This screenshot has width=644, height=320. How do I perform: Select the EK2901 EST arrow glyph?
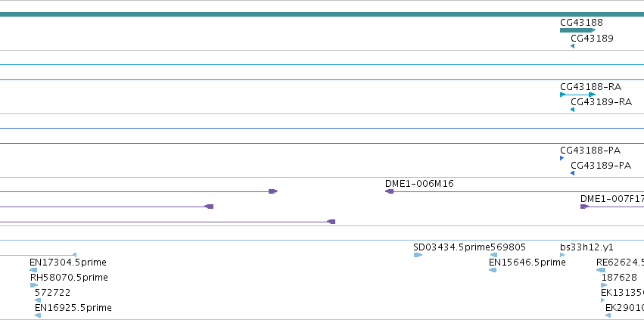[x=608, y=316]
